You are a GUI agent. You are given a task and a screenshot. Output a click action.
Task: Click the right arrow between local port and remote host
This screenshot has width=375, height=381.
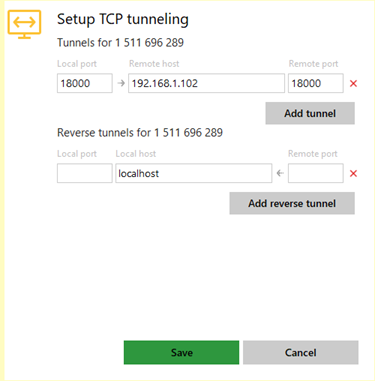pyautogui.click(x=121, y=83)
